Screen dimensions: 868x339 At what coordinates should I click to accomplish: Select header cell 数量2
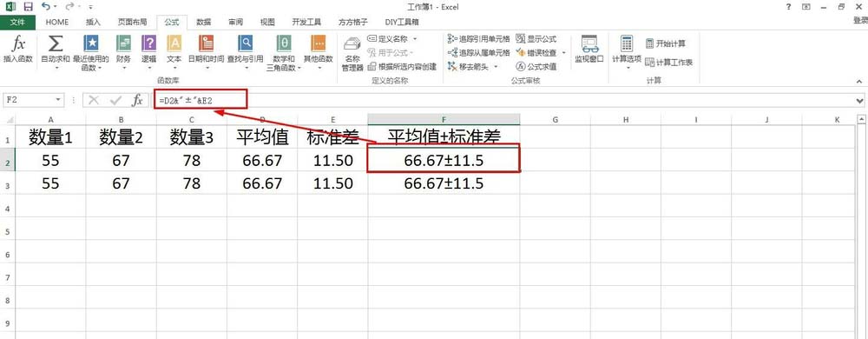coord(121,136)
